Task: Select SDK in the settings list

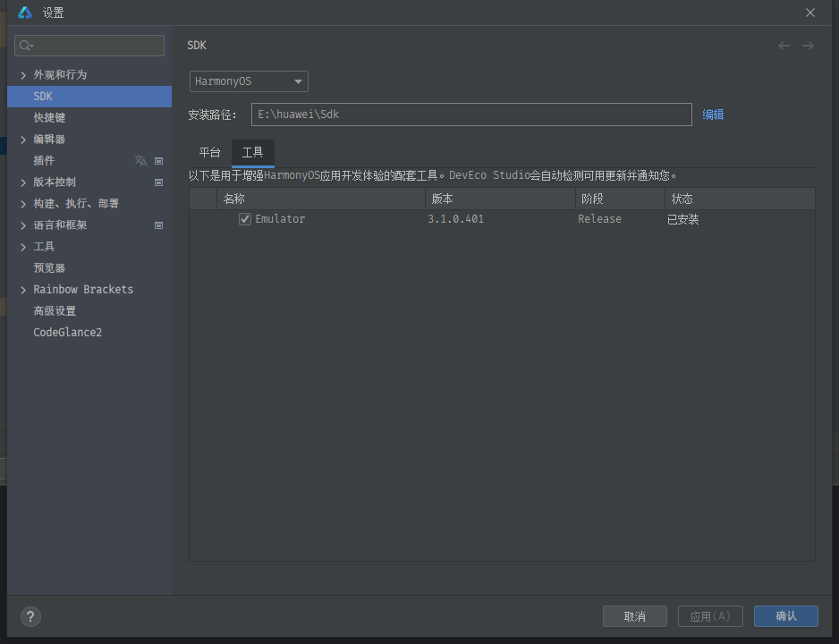Action: pos(89,97)
